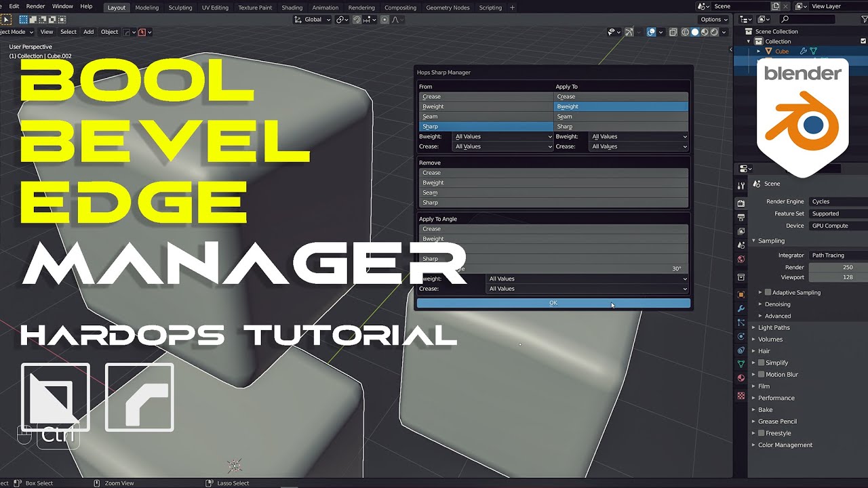The height and width of the screenshot is (488, 868).
Task: Expand the Cube item in outliner
Action: click(x=759, y=52)
